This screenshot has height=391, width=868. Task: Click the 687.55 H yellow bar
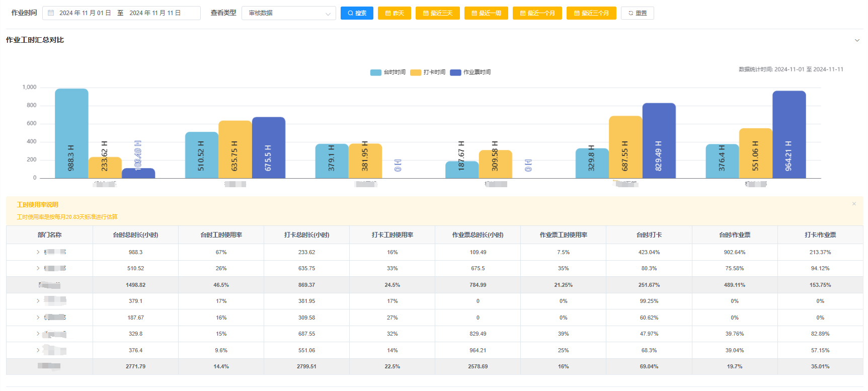pos(625,147)
